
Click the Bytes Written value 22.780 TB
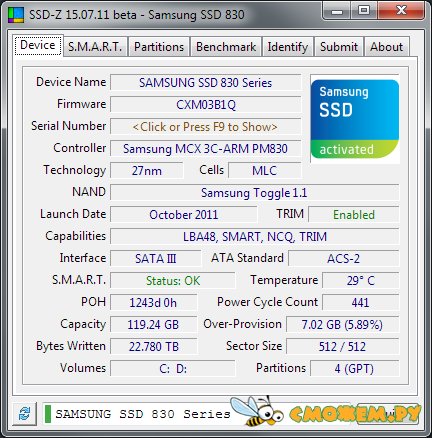pyautogui.click(x=154, y=347)
